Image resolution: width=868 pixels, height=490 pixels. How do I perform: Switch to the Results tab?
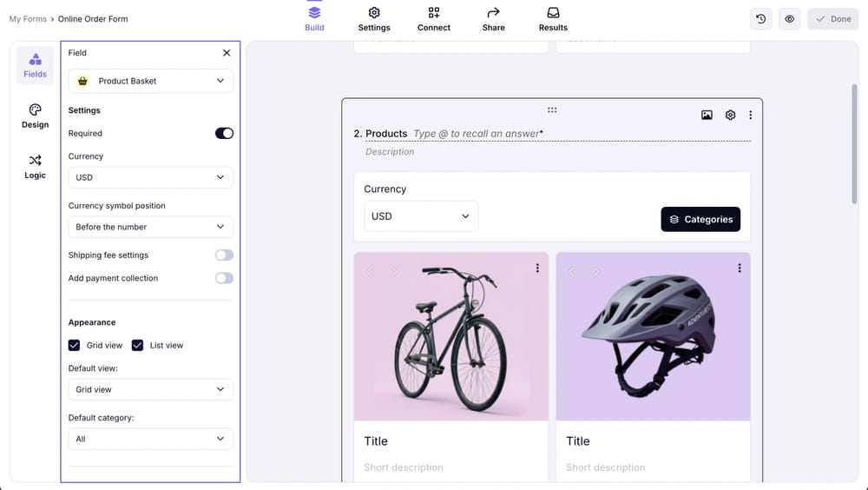[553, 19]
